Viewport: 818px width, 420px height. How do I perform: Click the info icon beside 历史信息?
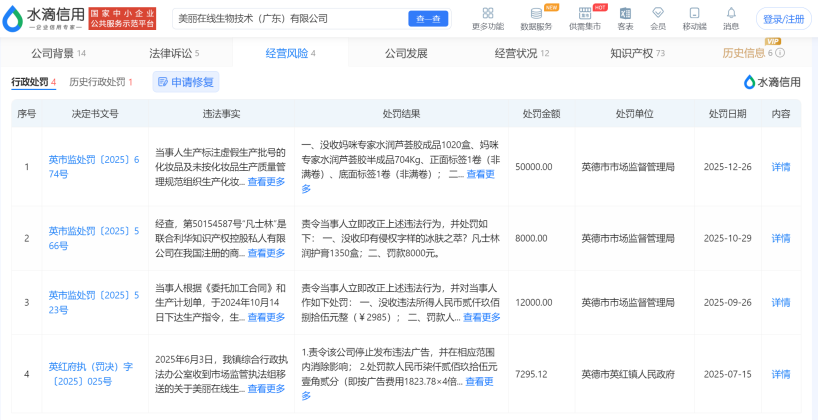point(780,53)
